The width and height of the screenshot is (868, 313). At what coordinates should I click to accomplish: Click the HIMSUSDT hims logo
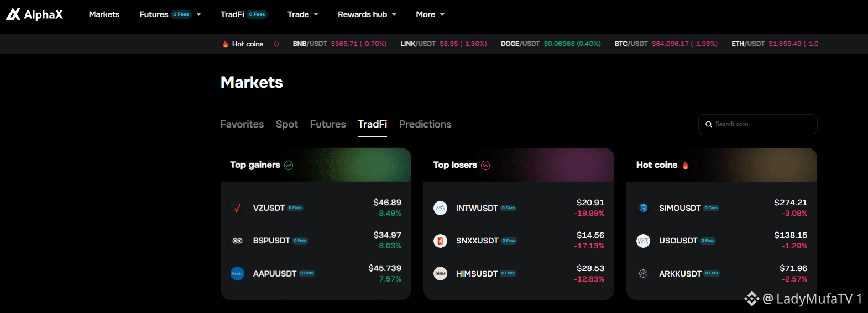click(441, 273)
